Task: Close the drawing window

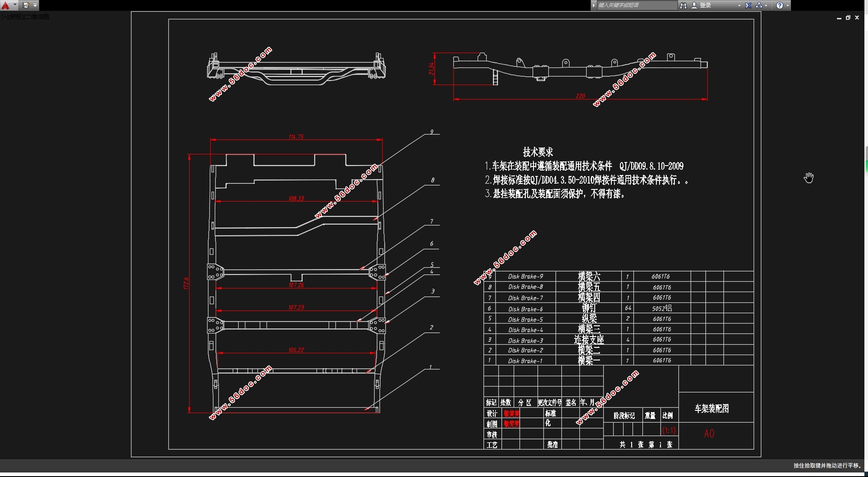Action: coord(857,18)
